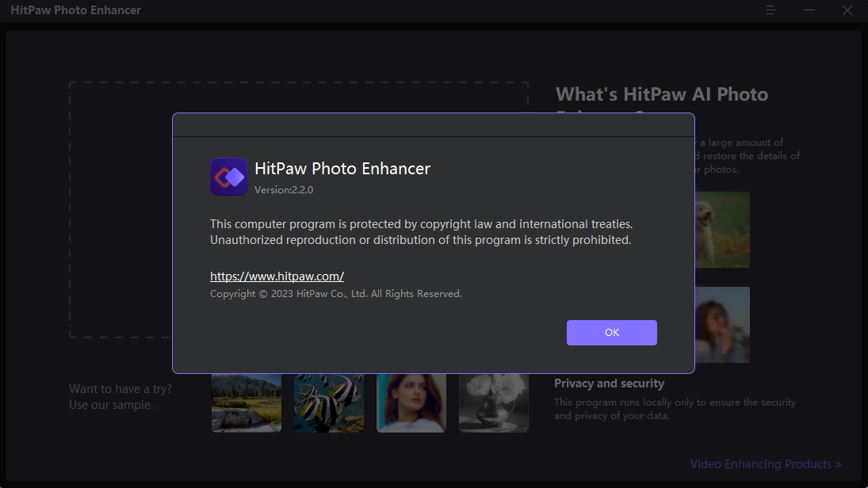
Task: Click the blurred woman preview image
Action: click(722, 325)
